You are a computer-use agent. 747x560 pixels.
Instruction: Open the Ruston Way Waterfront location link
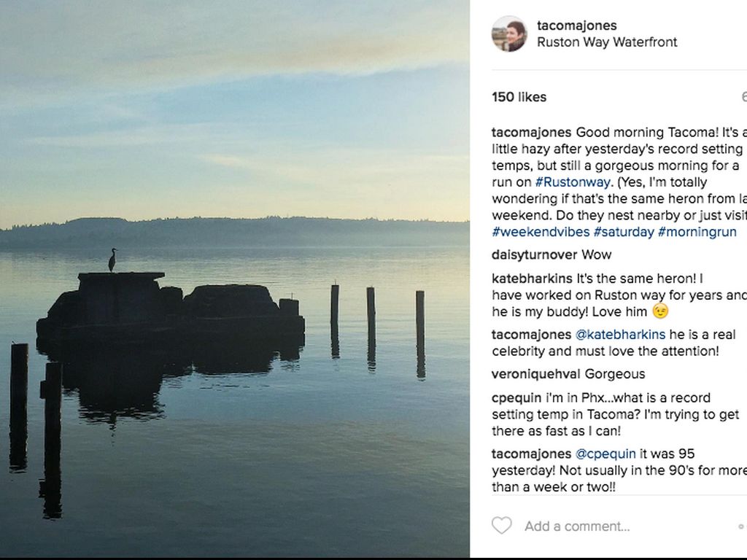coord(607,42)
